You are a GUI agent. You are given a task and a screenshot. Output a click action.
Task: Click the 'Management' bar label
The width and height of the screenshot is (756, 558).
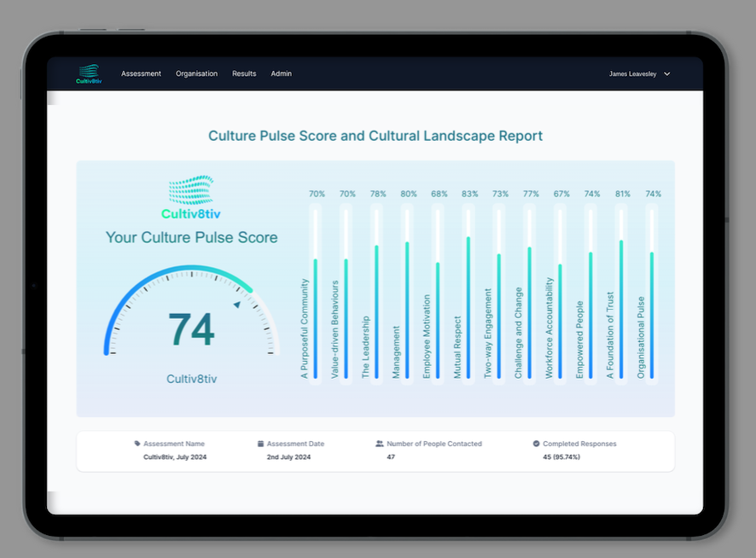pyautogui.click(x=396, y=352)
